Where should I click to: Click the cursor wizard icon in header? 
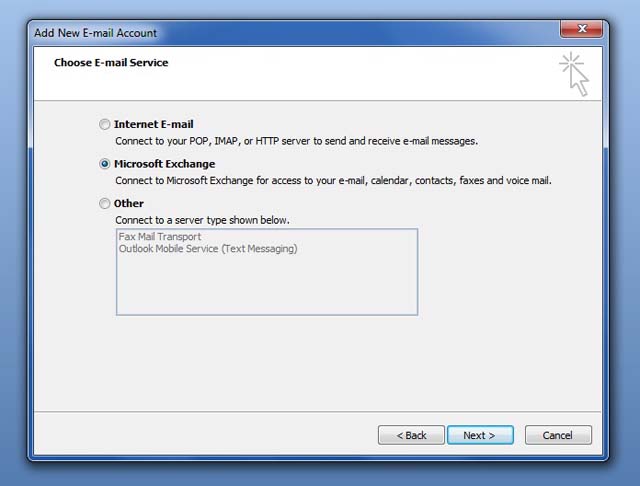pyautogui.click(x=574, y=74)
